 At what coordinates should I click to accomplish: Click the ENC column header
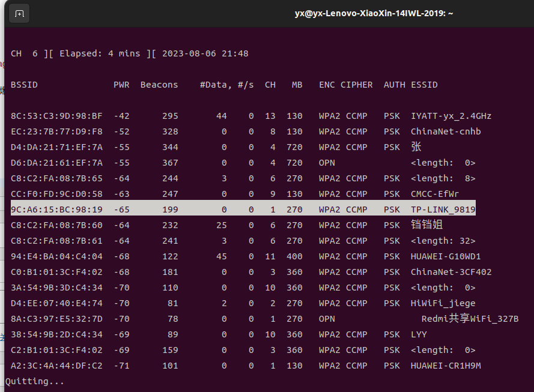click(x=327, y=85)
